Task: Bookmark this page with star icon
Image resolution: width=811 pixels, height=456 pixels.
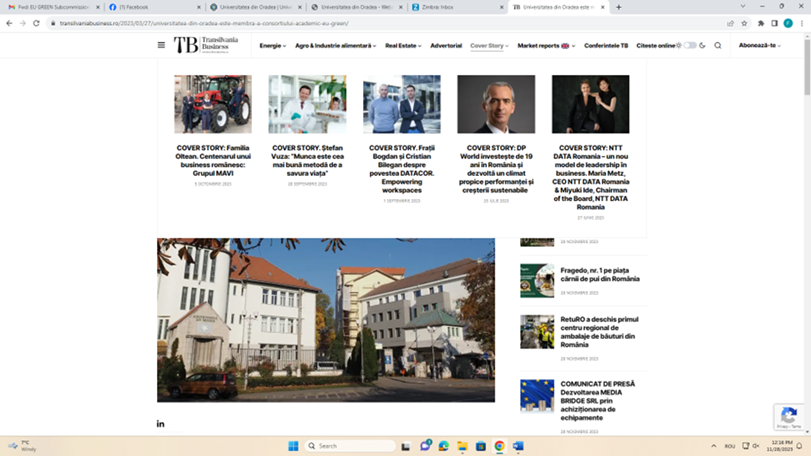Action: click(x=744, y=23)
